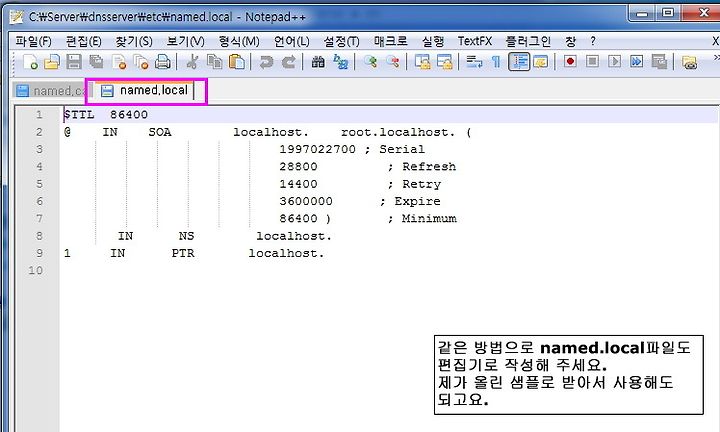Click the $TTL text on line 1
This screenshot has height=432, width=720.
point(79,115)
